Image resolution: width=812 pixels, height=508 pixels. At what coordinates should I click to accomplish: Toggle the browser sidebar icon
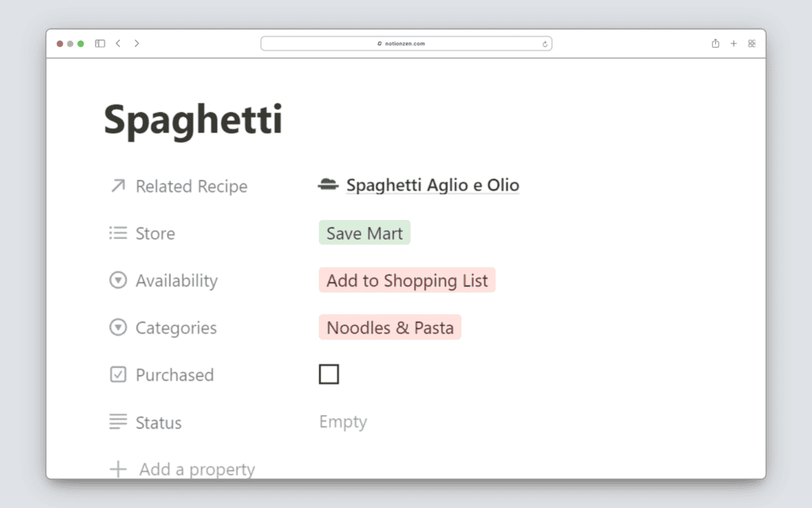[x=100, y=44]
